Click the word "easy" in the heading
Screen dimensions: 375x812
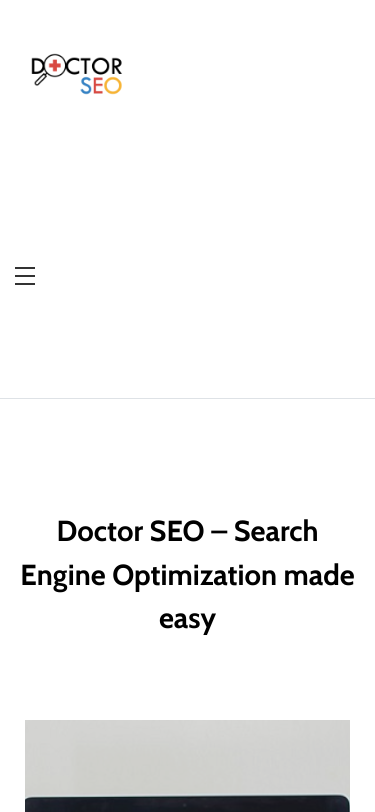click(188, 619)
